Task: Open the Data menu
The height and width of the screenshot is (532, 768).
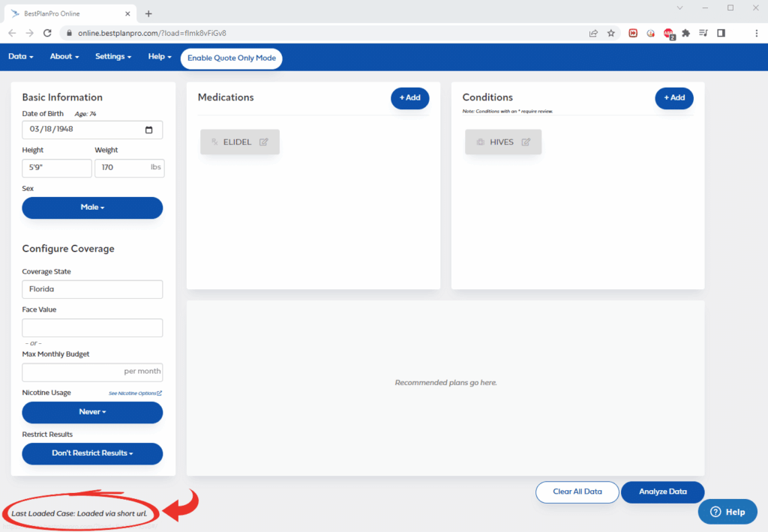Action: point(21,57)
